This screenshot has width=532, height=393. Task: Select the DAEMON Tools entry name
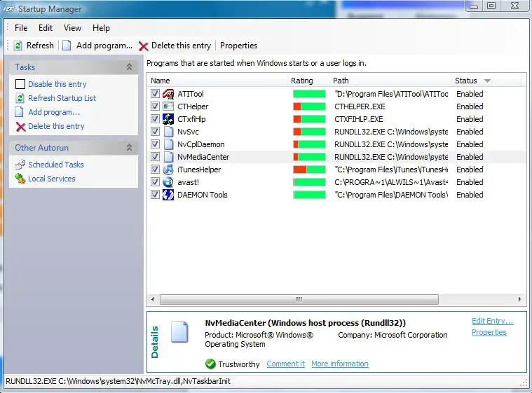coord(202,195)
